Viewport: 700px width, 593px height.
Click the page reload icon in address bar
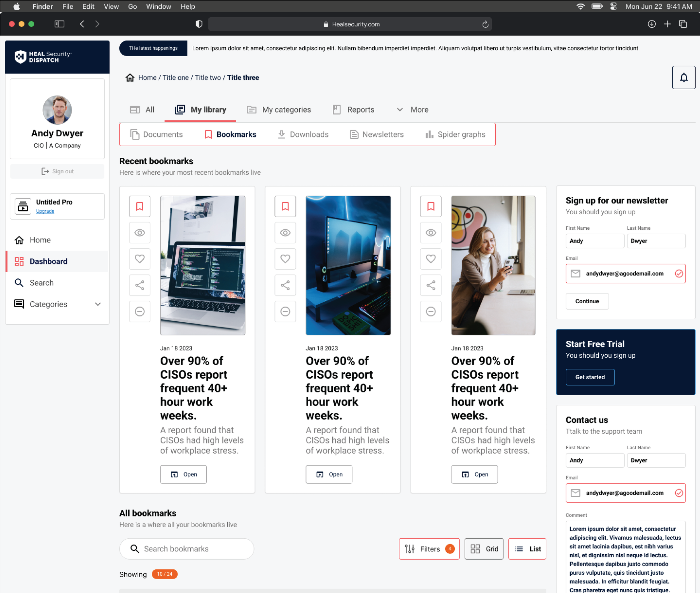pyautogui.click(x=485, y=24)
